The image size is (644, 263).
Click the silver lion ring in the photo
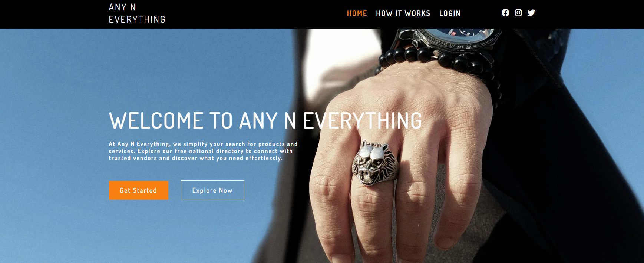(x=374, y=163)
